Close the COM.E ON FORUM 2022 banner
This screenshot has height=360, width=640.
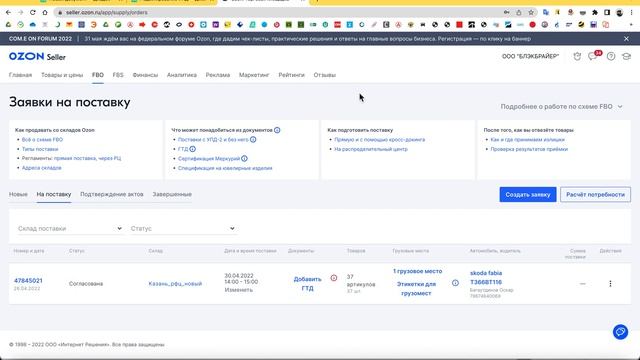click(626, 39)
